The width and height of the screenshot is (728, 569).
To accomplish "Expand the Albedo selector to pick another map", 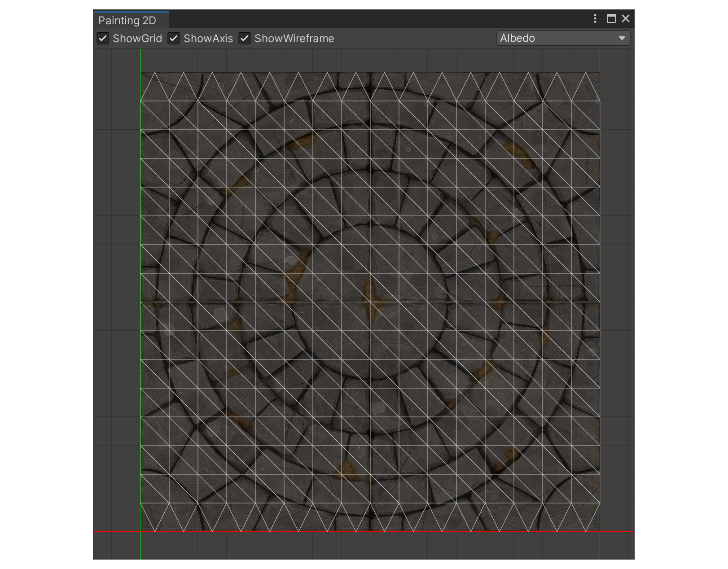I will click(x=563, y=39).
